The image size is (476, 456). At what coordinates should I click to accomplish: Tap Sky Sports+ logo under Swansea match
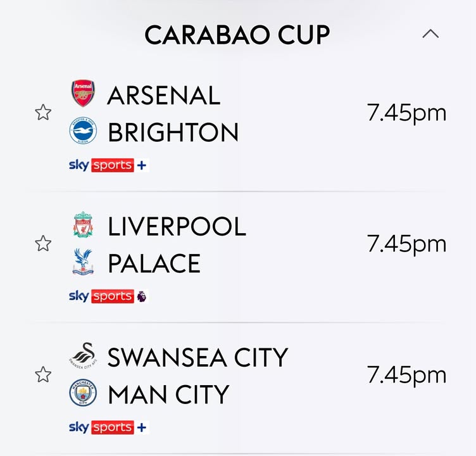(x=108, y=427)
